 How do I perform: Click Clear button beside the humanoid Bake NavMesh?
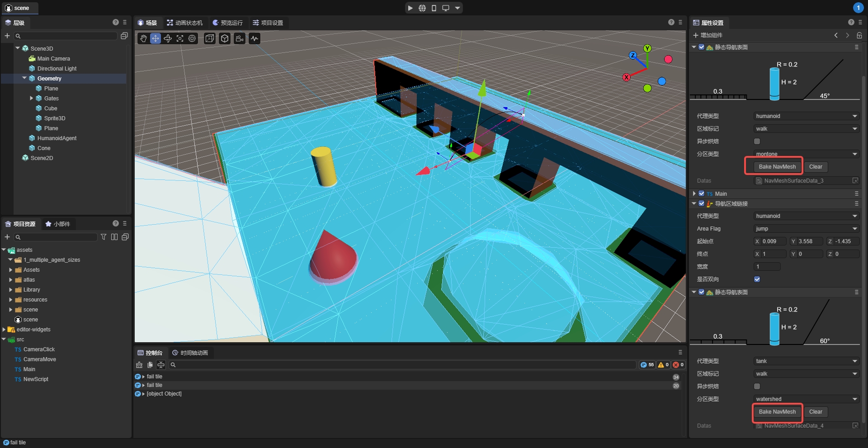click(815, 167)
